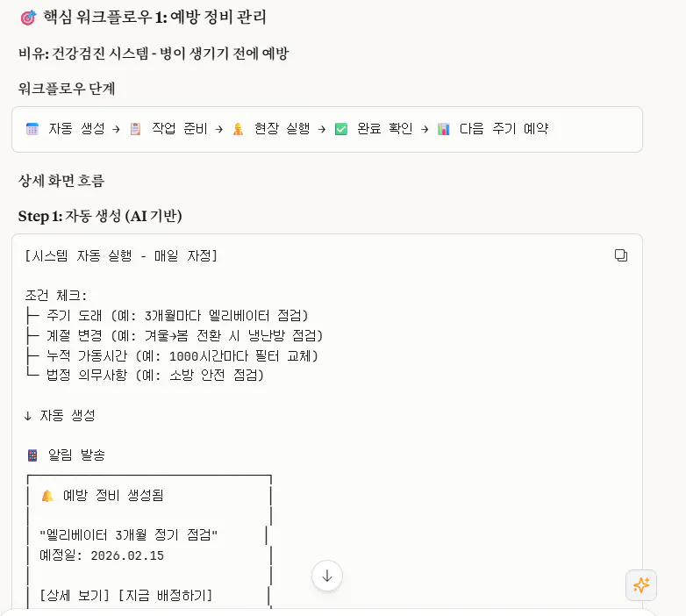Click the sparkle assistant icon button

[x=641, y=585]
